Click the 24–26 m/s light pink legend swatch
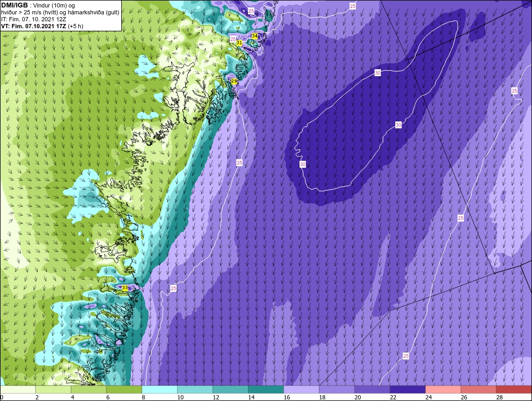Image resolution: width=532 pixels, height=401 pixels. pos(443,389)
